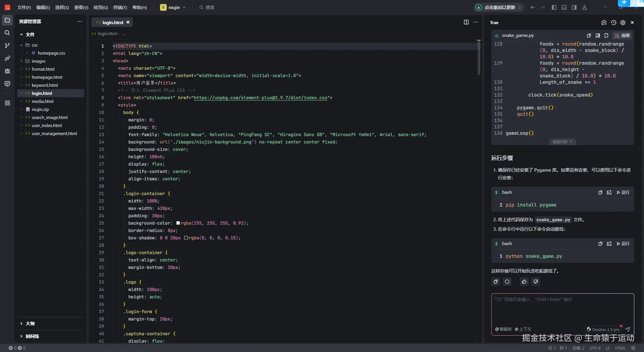Toggle the primary sidebar layout
The width and height of the screenshot is (644, 352).
(554, 7)
